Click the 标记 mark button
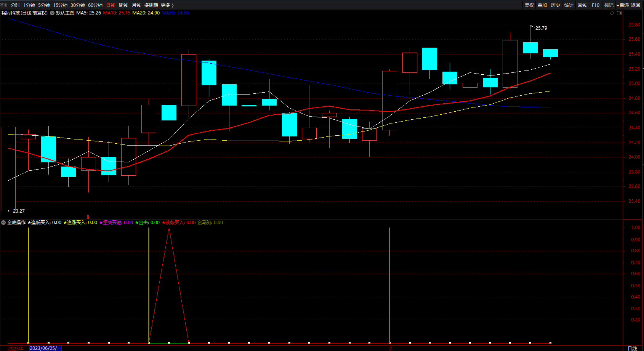The width and height of the screenshot is (644, 351). (x=609, y=5)
